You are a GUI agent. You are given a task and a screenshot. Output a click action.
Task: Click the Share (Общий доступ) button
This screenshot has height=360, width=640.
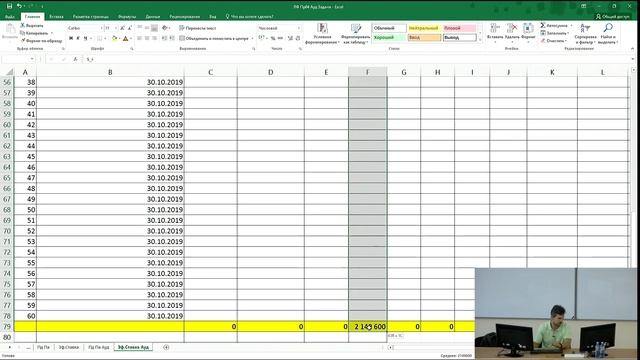pos(613,17)
